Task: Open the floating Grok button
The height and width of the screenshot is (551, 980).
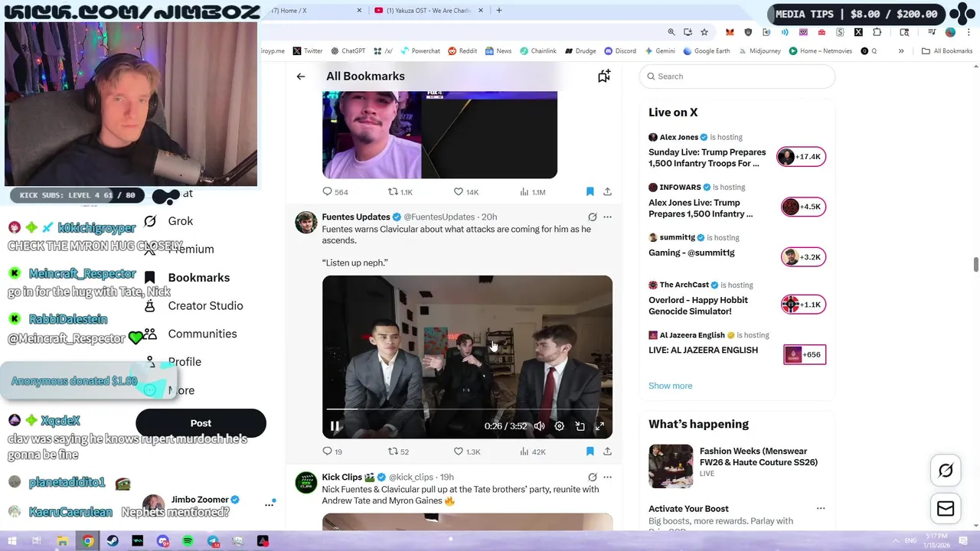Action: click(946, 471)
